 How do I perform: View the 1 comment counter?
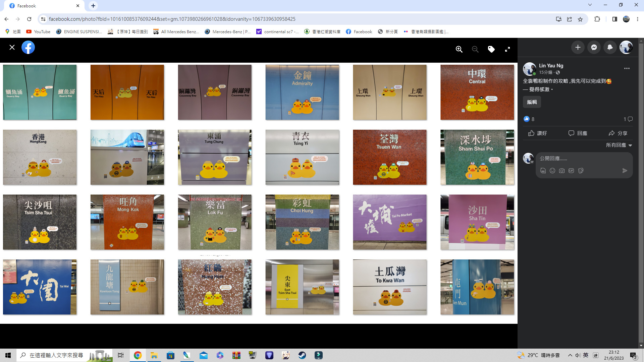tap(628, 119)
